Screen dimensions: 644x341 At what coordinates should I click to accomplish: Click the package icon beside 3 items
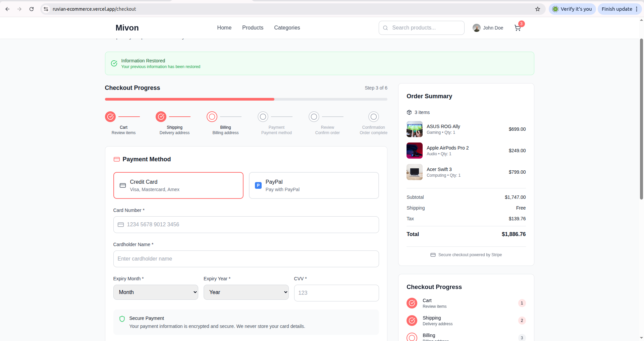[x=409, y=112]
